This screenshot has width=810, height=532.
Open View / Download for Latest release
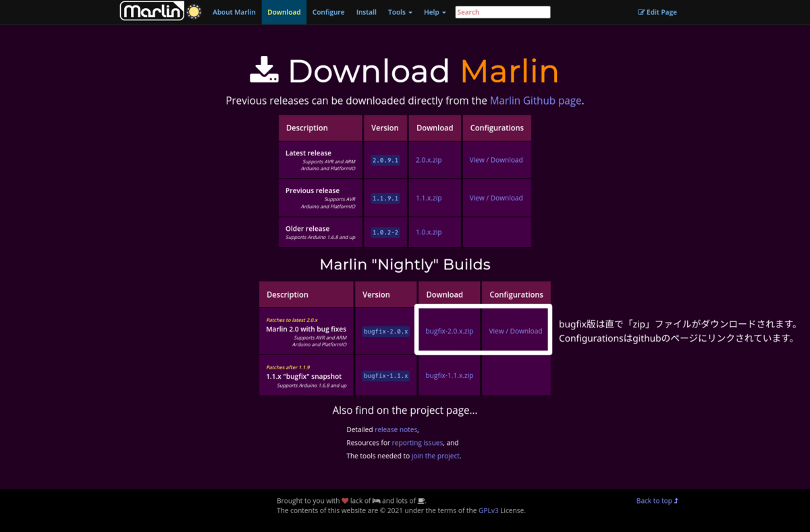click(x=496, y=160)
